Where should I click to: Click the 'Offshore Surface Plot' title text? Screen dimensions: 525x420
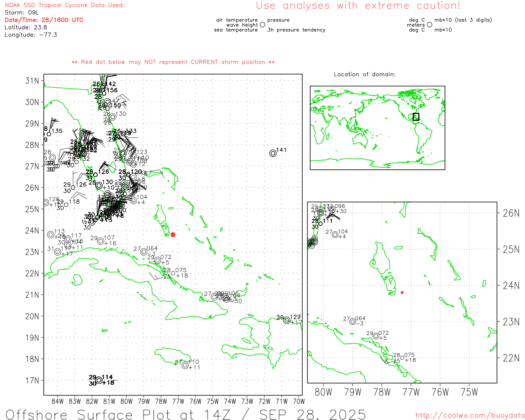coord(185,414)
